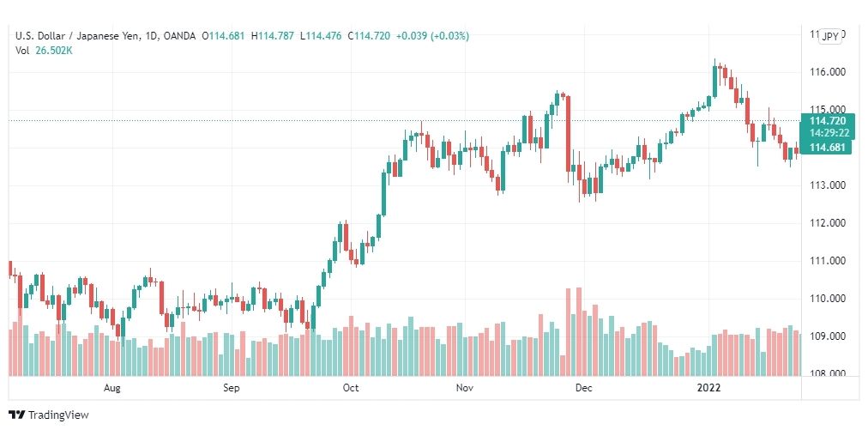Click the January 2022 peak candlestick
868x430 pixels.
click(714, 78)
